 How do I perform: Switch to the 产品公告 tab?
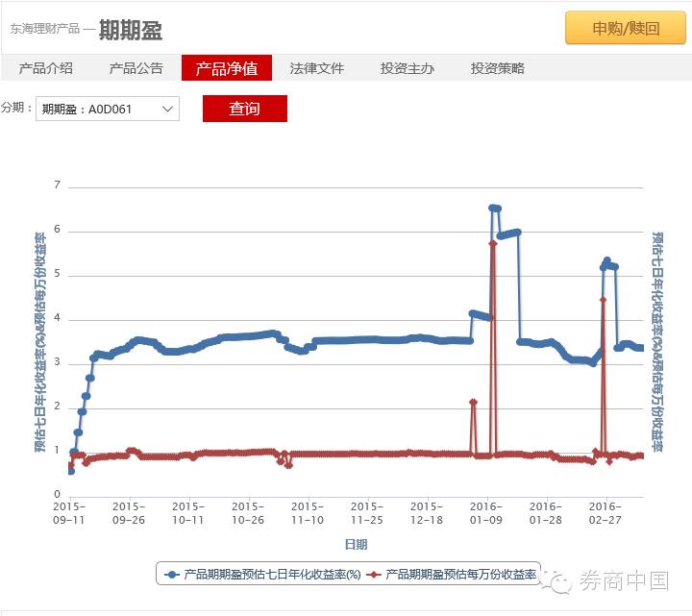tap(136, 68)
